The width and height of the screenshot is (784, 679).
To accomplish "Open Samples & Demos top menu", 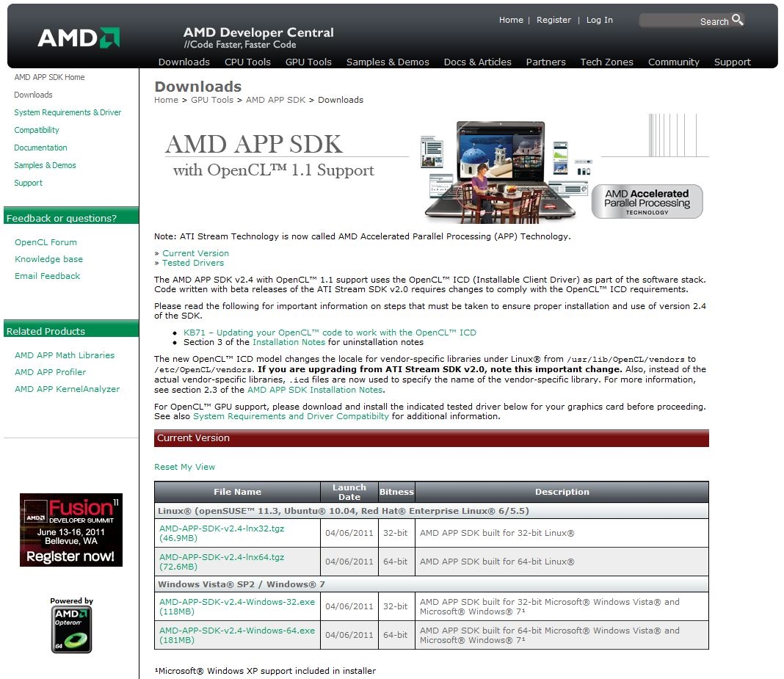I will (388, 62).
